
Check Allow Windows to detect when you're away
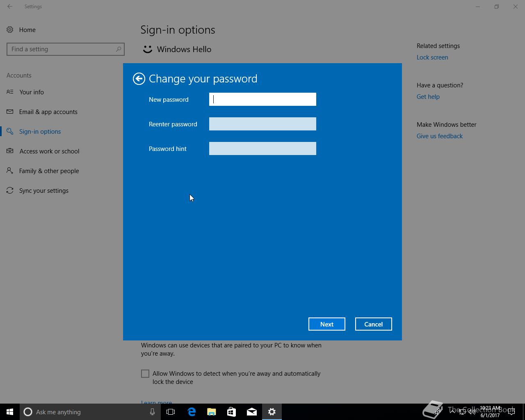(x=145, y=374)
